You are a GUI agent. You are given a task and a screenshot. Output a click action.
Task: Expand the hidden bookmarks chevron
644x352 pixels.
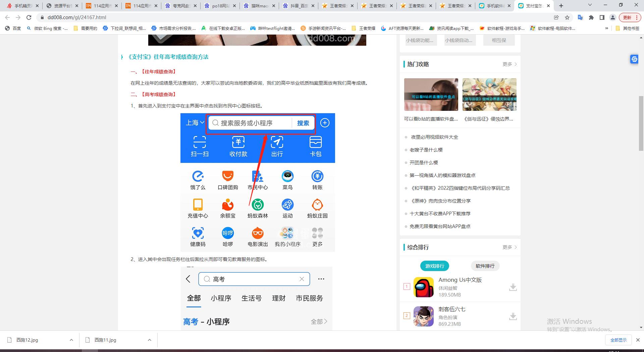tap(606, 29)
